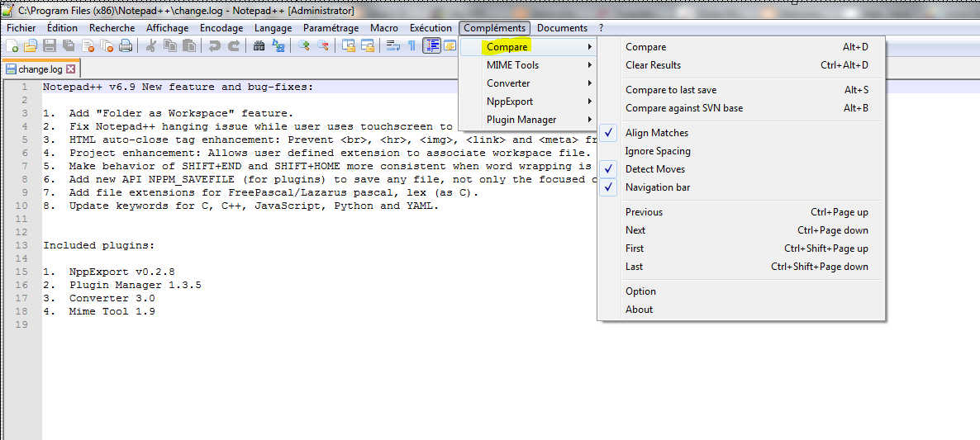Screen dimensions: 980x440
Task: Uncheck the Align Matches option
Action: tap(657, 133)
